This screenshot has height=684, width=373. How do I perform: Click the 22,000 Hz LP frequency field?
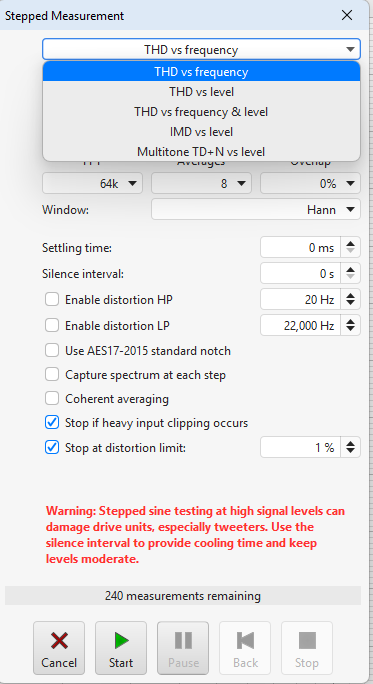click(300, 325)
